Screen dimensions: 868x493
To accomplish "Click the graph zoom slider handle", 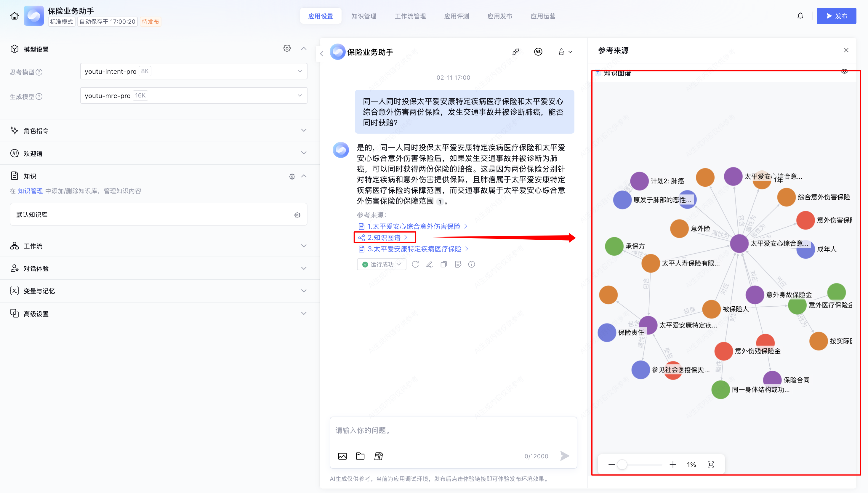I will coord(622,465).
